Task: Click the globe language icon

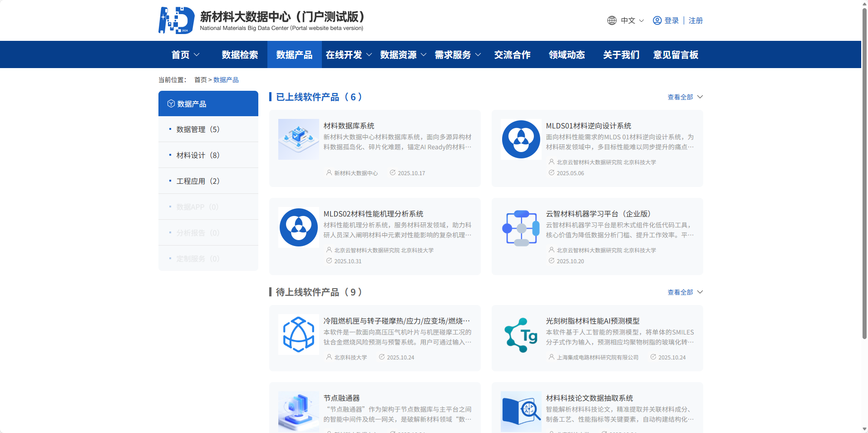Action: (612, 20)
